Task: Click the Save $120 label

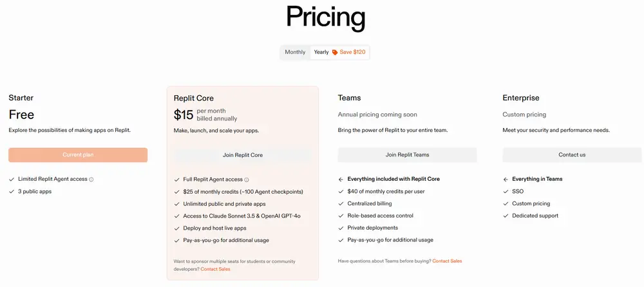Action: point(353,52)
